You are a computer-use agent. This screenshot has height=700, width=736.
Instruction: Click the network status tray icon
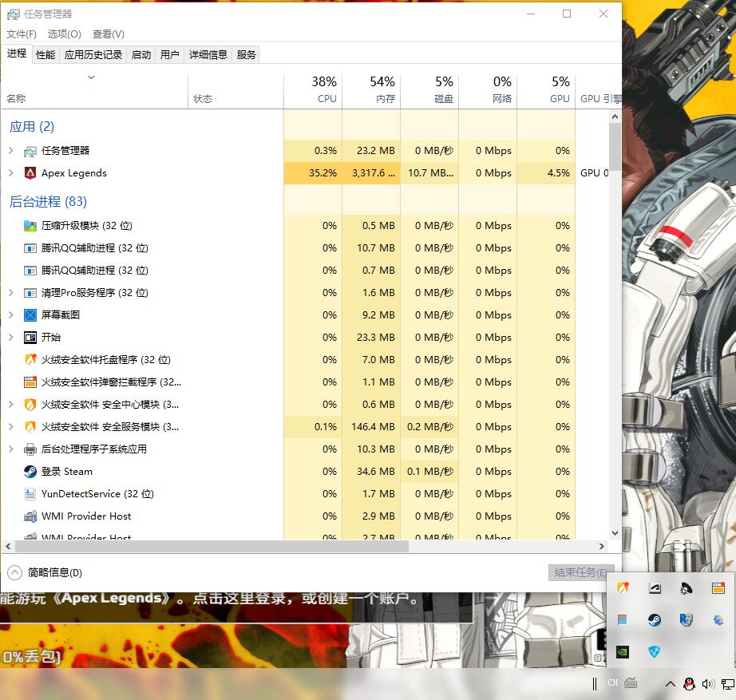(x=727, y=684)
